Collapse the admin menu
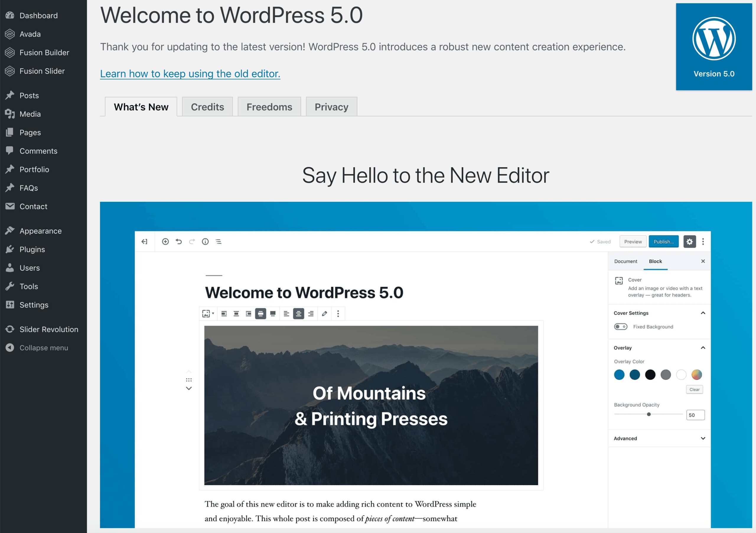Screen dimensions: 756x533 pyautogui.click(x=43, y=348)
